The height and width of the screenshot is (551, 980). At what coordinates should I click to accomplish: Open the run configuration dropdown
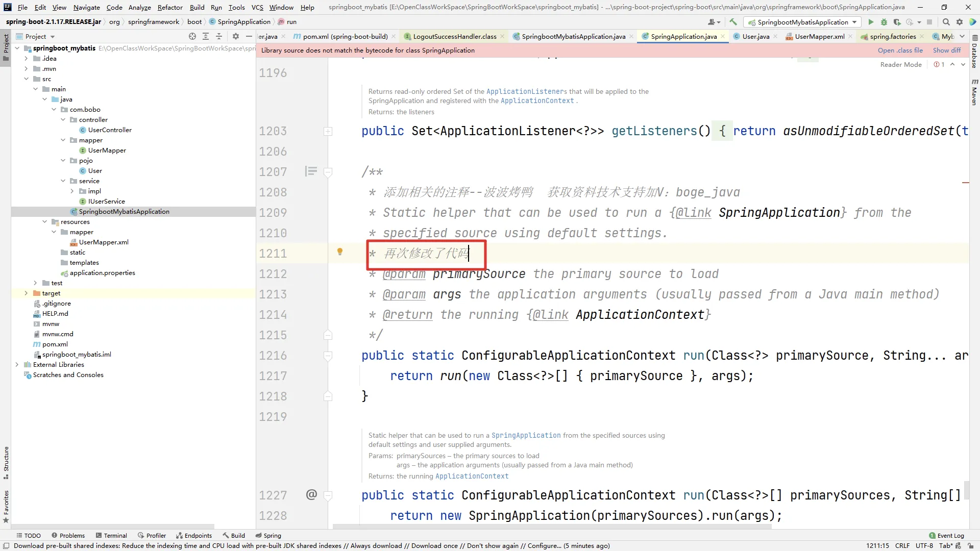click(802, 22)
